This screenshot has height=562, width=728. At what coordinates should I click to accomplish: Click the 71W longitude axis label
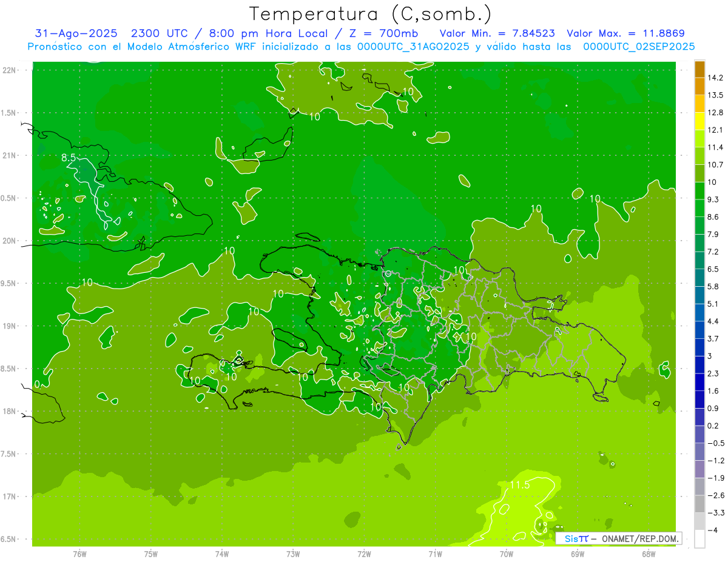(435, 554)
